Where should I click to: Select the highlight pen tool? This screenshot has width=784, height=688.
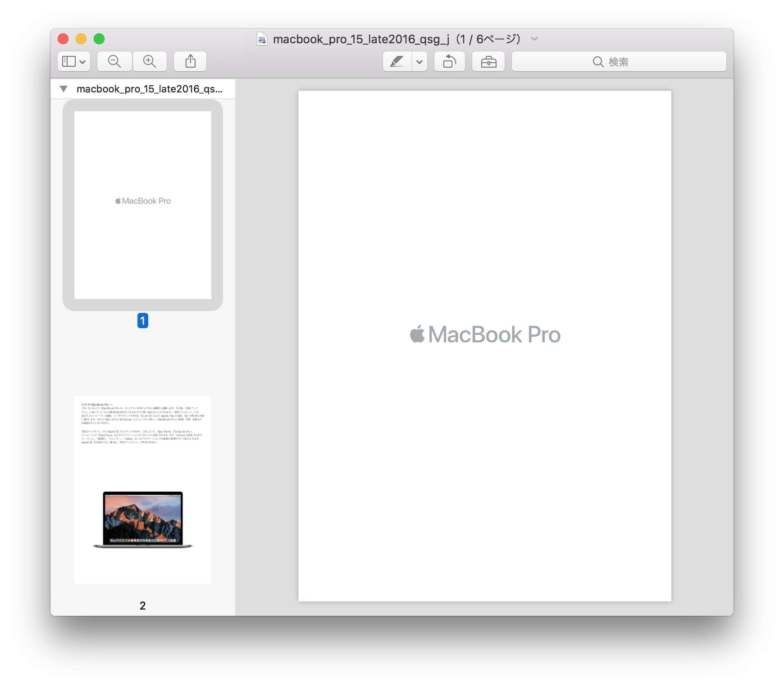click(x=397, y=61)
